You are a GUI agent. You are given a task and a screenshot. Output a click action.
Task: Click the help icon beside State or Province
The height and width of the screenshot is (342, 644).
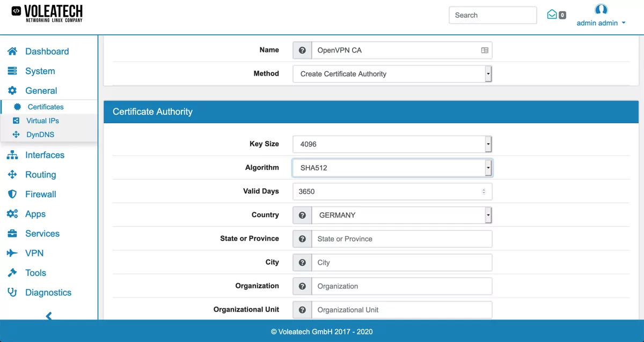coord(302,239)
